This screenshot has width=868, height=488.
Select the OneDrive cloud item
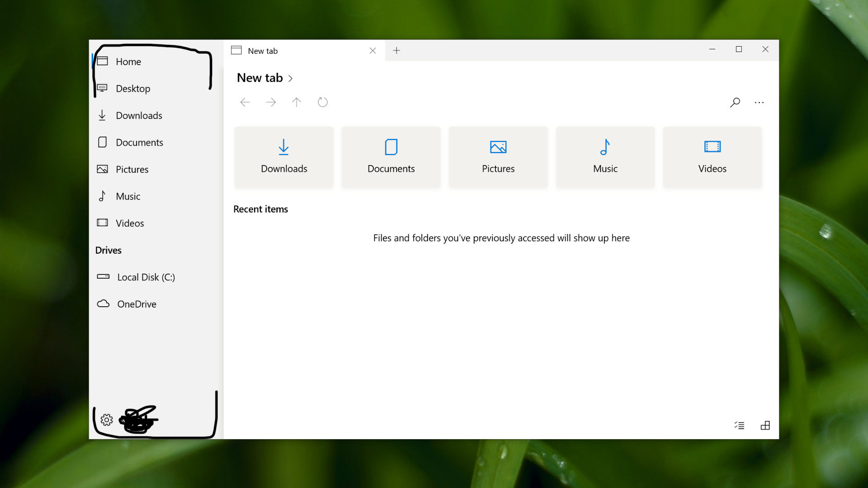click(x=137, y=303)
